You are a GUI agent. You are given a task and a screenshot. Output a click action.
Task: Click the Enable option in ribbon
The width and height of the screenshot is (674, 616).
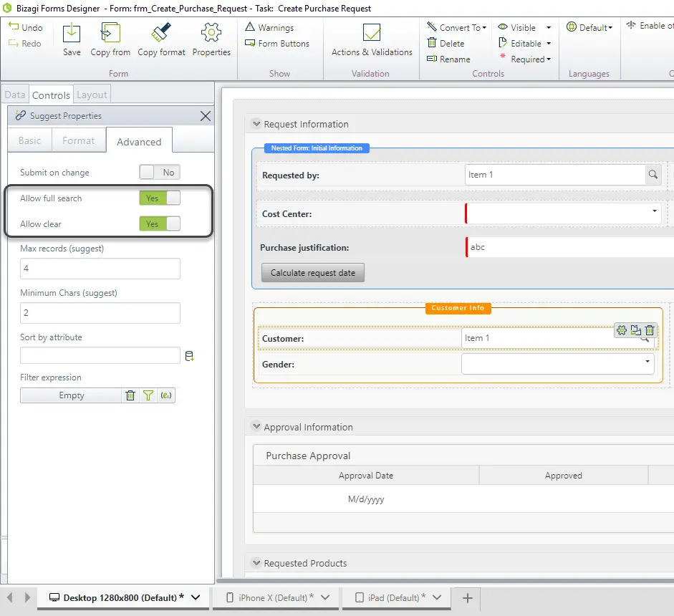point(649,26)
